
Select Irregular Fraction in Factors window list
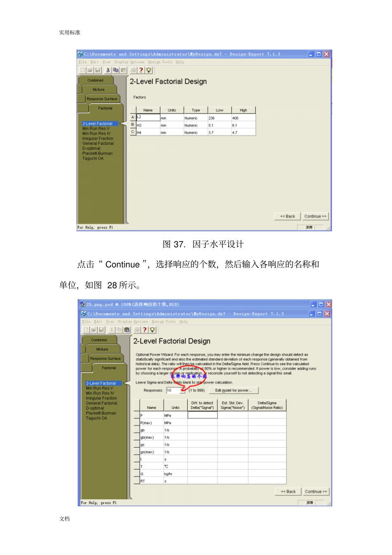(98, 139)
